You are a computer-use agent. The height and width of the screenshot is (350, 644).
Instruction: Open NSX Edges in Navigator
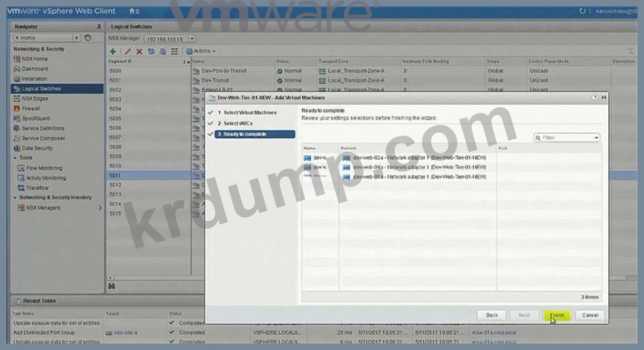pyautogui.click(x=34, y=99)
